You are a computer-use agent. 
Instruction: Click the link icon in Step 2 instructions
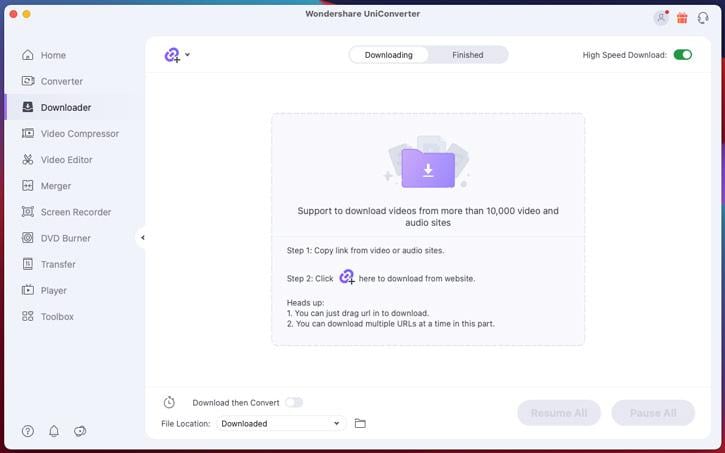347,277
